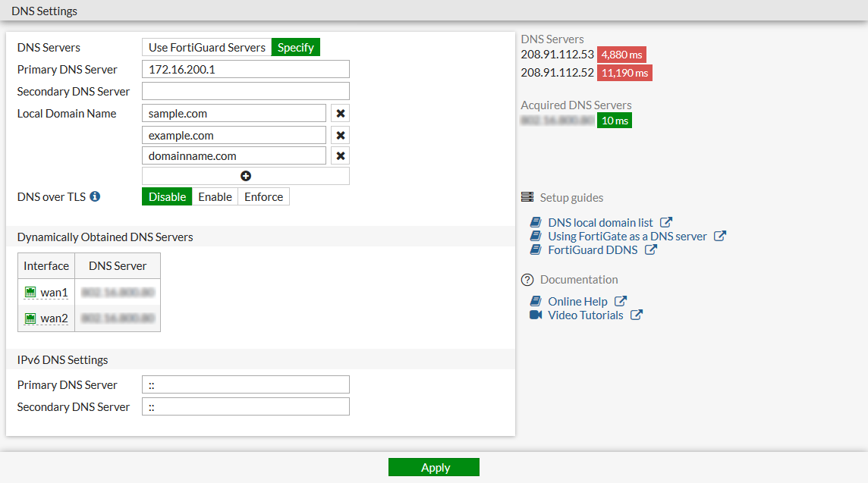The width and height of the screenshot is (868, 483).
Task: Select the Specify DNS servers option
Action: pyautogui.click(x=296, y=48)
